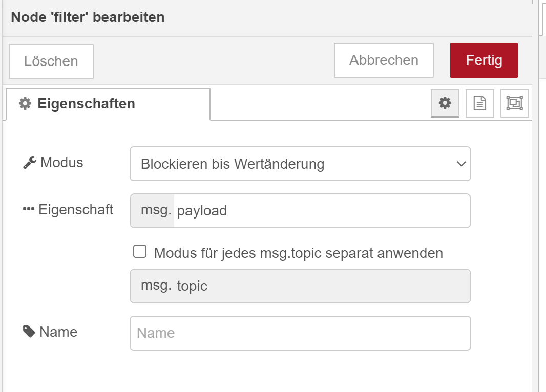
Task: Cancel editing with the Abbrechen button
Action: 384,60
